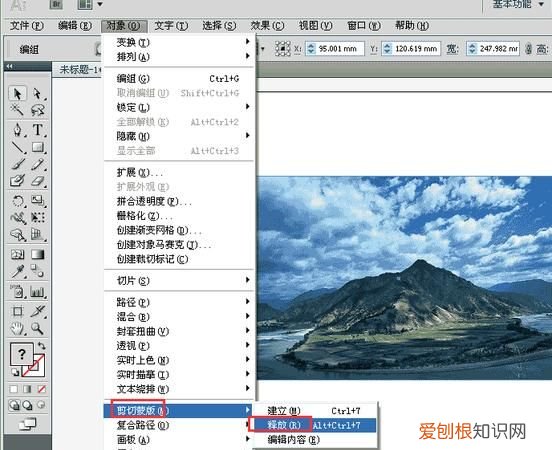This screenshot has height=450, width=552.
Task: Select the Pen tool
Action: (17, 130)
